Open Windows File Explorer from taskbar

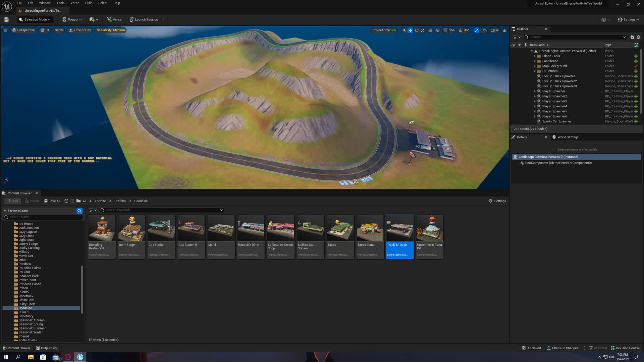(x=31, y=357)
